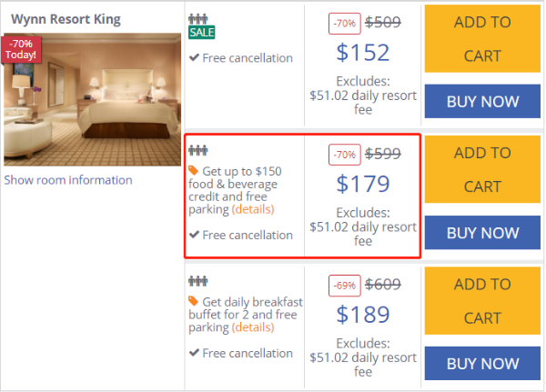Click the orange tag icon beside breakfast buffet offer

(x=193, y=301)
